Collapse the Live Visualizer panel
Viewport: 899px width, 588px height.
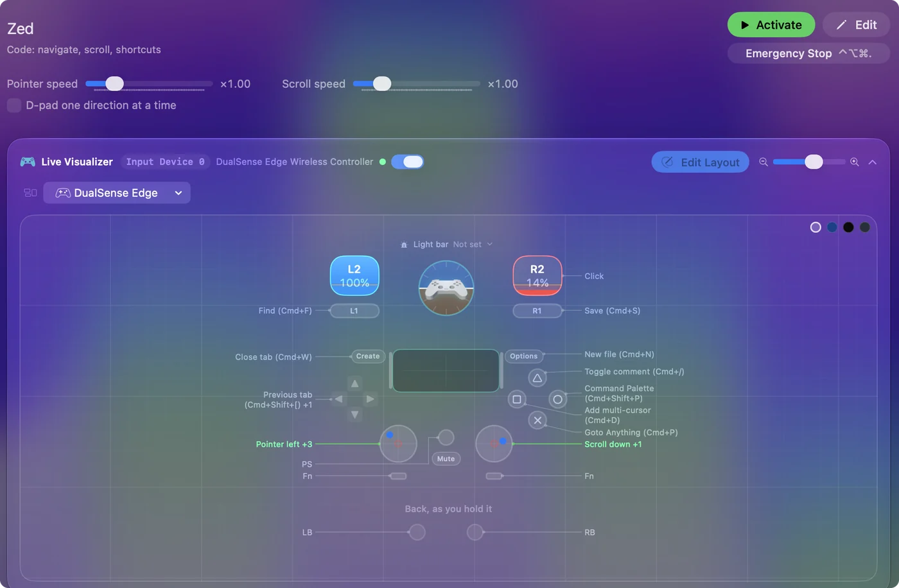[873, 162]
